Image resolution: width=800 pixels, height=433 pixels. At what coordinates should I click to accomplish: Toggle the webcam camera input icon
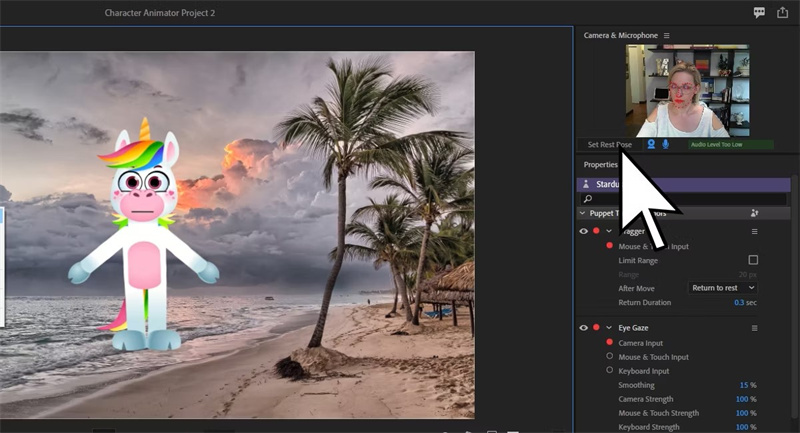click(651, 144)
